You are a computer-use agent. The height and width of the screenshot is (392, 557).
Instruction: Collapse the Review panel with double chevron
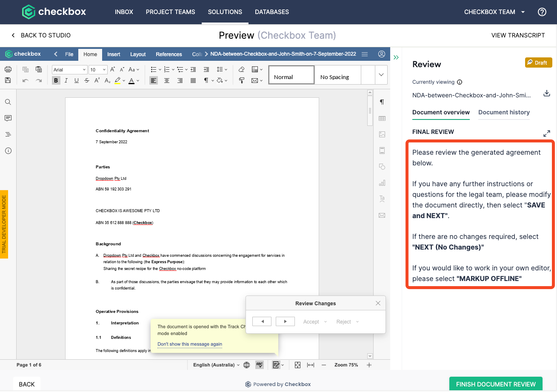click(396, 57)
